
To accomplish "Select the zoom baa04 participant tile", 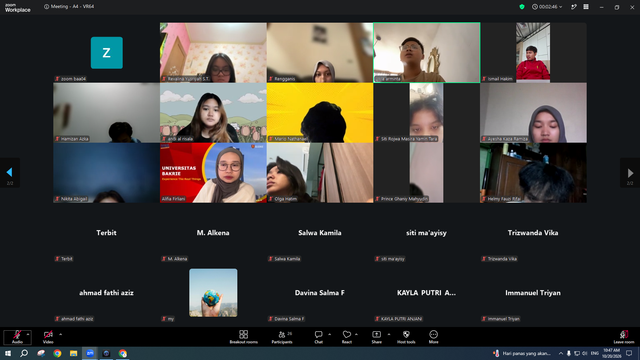I will point(106,53).
